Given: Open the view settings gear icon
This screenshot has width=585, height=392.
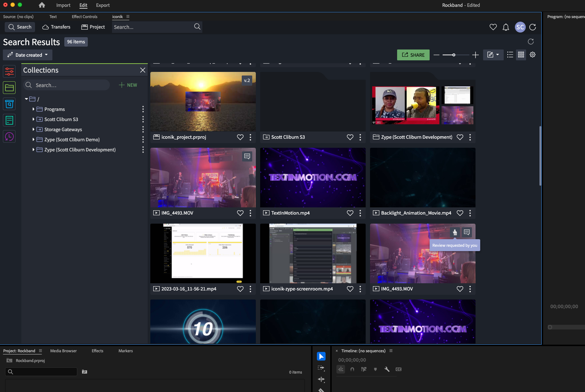Looking at the screenshot, I should [533, 55].
